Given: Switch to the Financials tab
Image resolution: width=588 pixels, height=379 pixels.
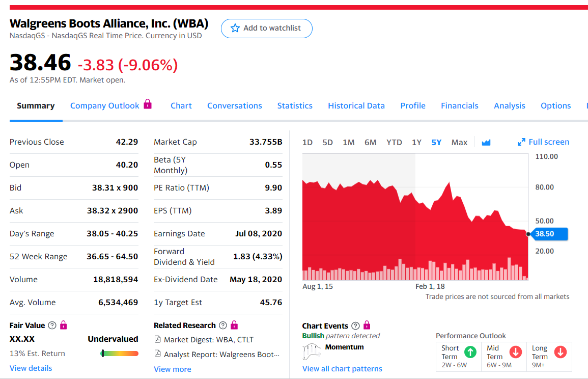Looking at the screenshot, I should 459,106.
